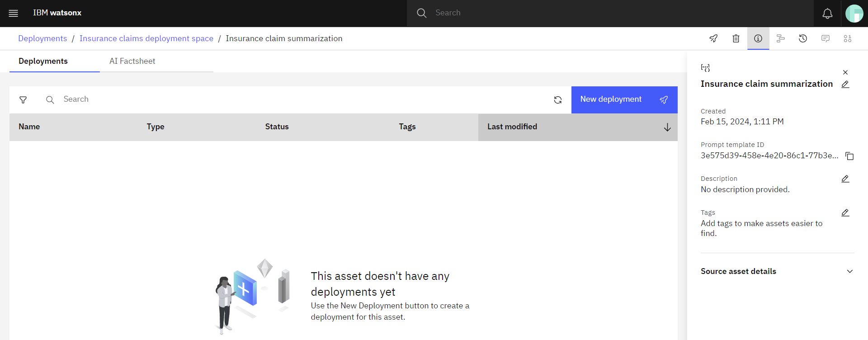This screenshot has width=868, height=340.
Task: Edit the Description pencil icon
Action: pos(845,179)
